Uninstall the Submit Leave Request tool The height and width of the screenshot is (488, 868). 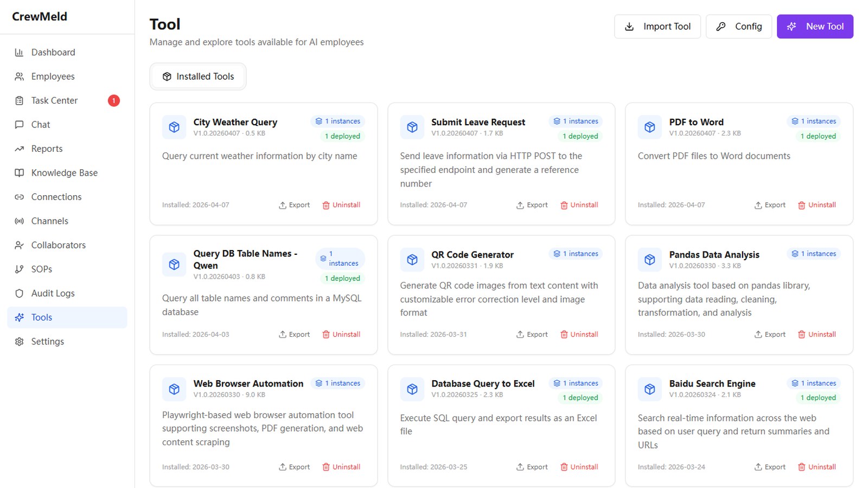point(579,205)
